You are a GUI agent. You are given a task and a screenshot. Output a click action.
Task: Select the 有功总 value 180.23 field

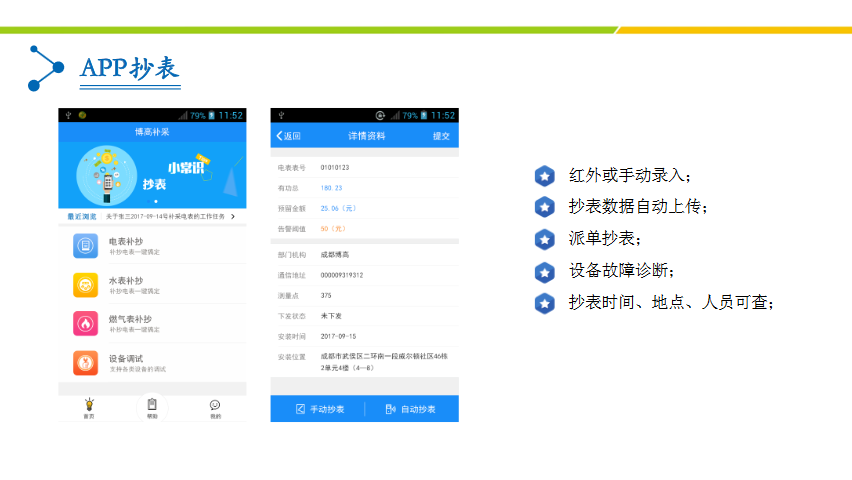pyautogui.click(x=331, y=188)
